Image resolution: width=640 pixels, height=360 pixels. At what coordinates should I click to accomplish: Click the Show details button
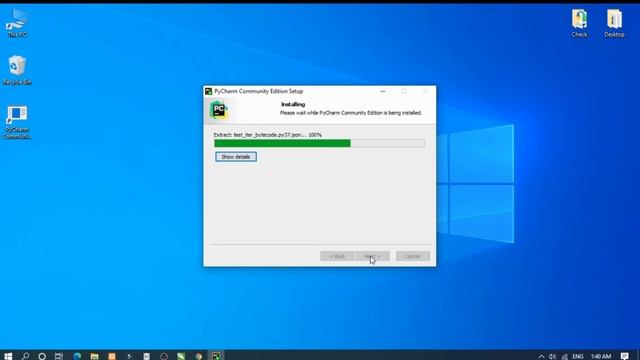coord(236,157)
